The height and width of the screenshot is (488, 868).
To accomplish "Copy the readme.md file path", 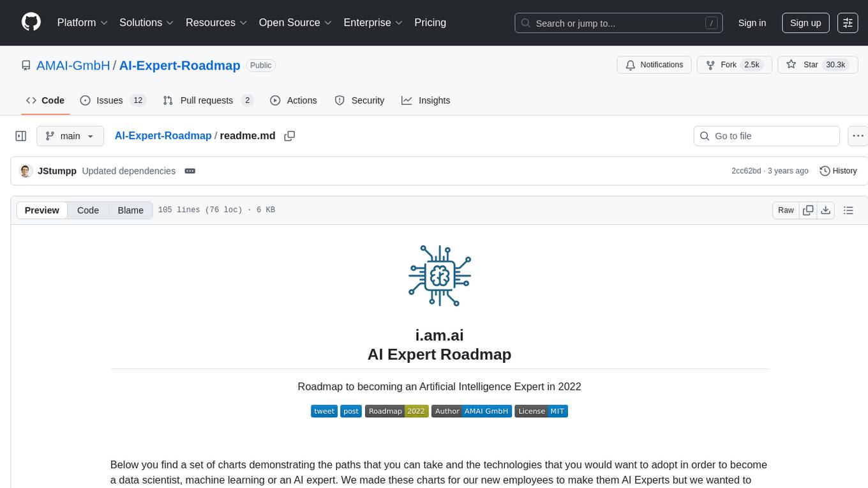I will (x=289, y=136).
